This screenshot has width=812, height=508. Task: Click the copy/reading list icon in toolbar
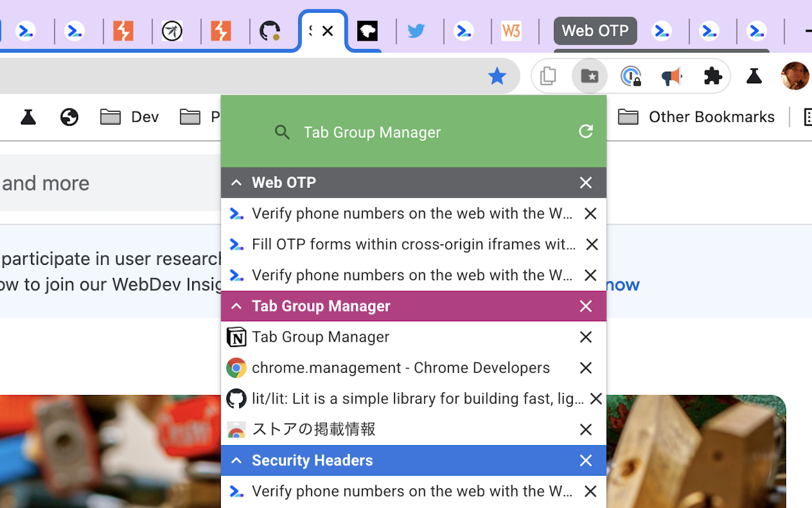(548, 76)
